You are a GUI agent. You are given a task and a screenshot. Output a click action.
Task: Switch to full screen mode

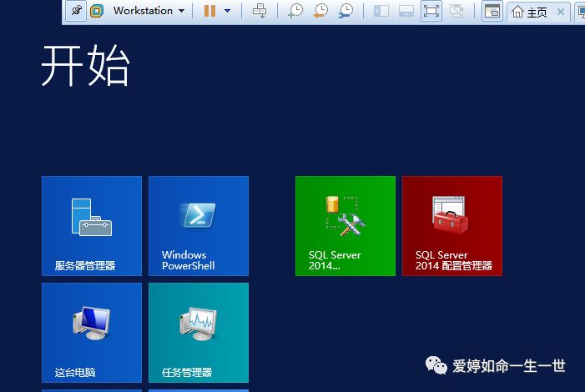pos(431,11)
